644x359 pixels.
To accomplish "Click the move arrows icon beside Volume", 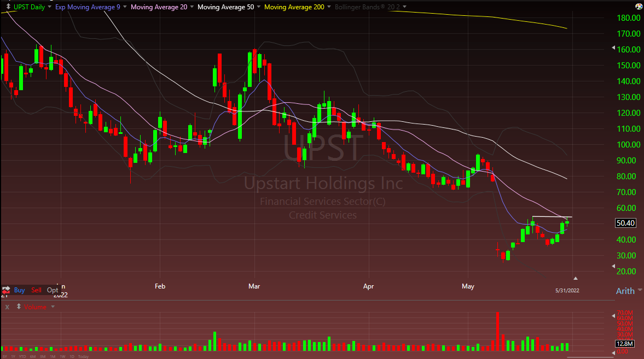I will coord(19,307).
